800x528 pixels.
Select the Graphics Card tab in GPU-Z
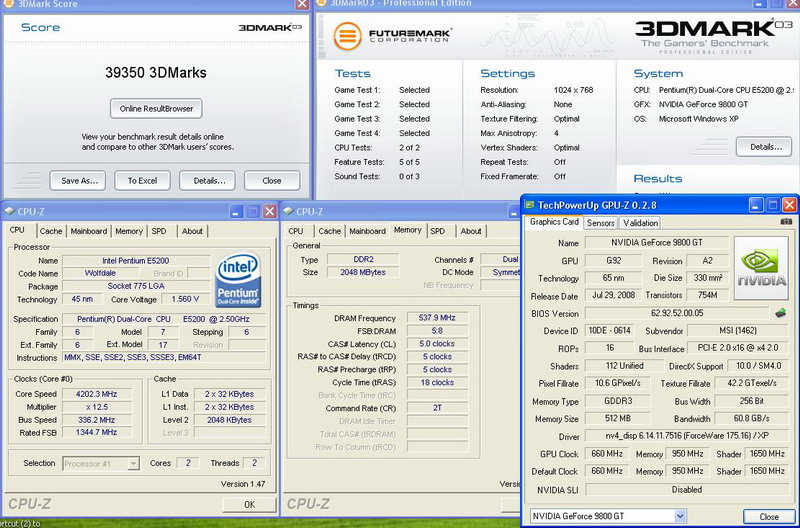point(554,222)
